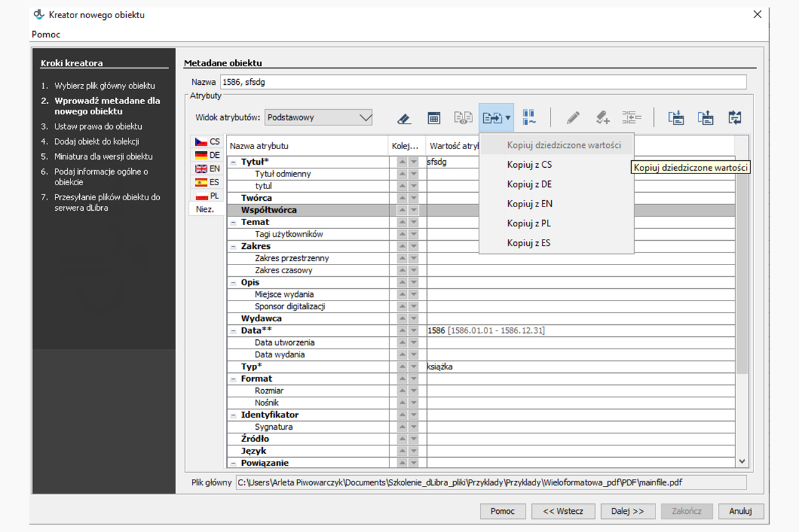The width and height of the screenshot is (799, 532).
Task: Click the << Wstecz button
Action: pos(562,511)
